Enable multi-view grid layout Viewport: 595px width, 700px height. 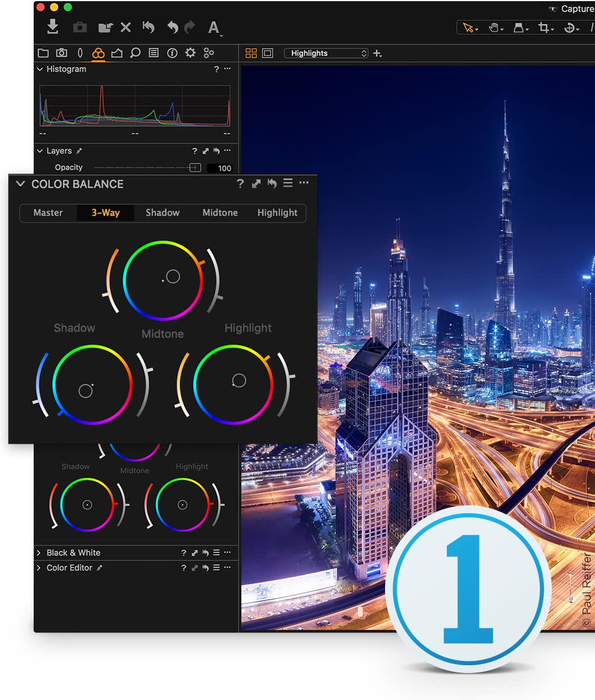(x=251, y=53)
